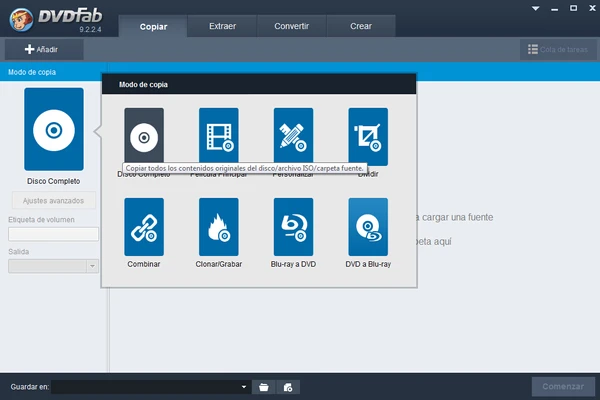Open the title bar dropdown menu arrow
The image size is (600, 400).
coord(535,8)
